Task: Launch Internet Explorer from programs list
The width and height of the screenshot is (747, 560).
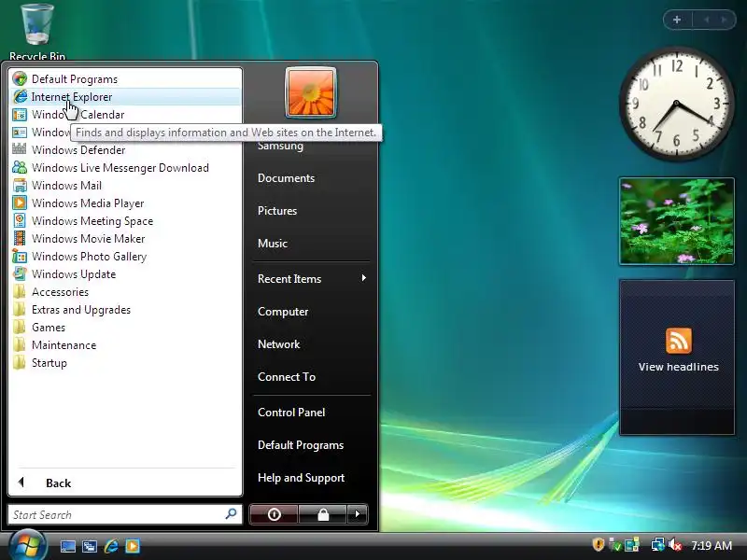Action: click(125, 97)
